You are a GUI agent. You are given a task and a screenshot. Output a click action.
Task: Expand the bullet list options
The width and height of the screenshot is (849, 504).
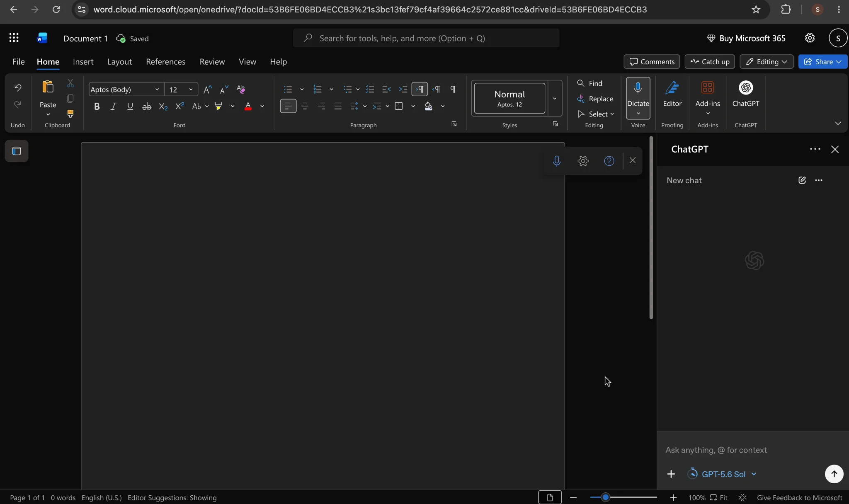tap(302, 89)
